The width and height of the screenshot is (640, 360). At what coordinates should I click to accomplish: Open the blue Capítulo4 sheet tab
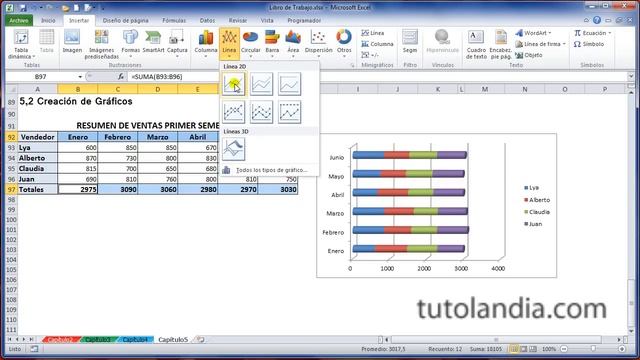point(135,339)
